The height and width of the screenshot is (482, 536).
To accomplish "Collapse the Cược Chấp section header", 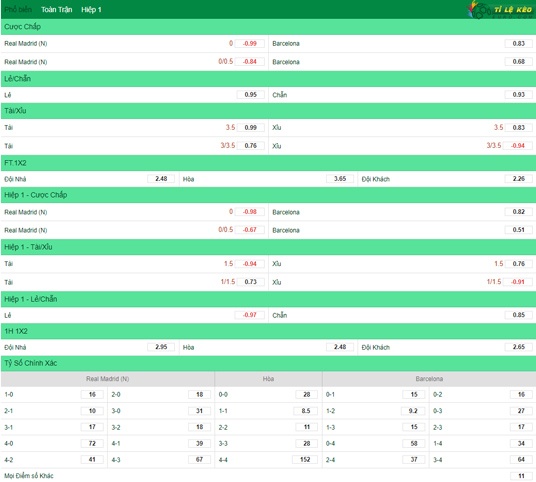I will pyautogui.click(x=268, y=27).
